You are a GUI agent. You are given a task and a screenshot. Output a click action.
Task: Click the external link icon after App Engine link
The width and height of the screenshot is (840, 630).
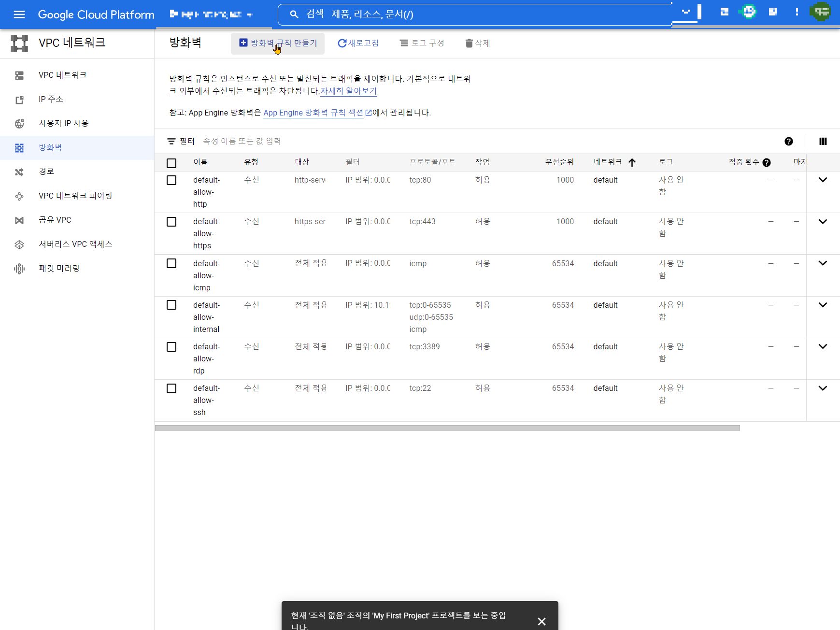click(369, 113)
